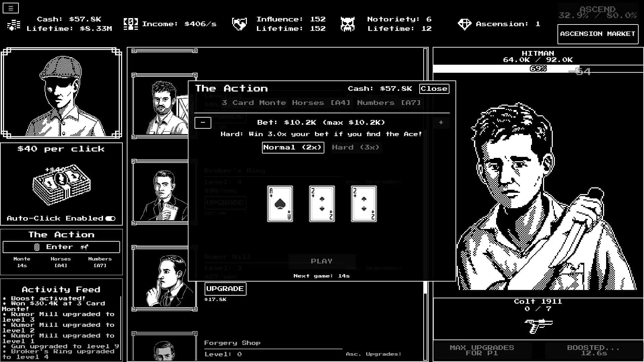Screen dimensions: 644x362
Task: Click the money stack to earn cash
Action: point(61,185)
